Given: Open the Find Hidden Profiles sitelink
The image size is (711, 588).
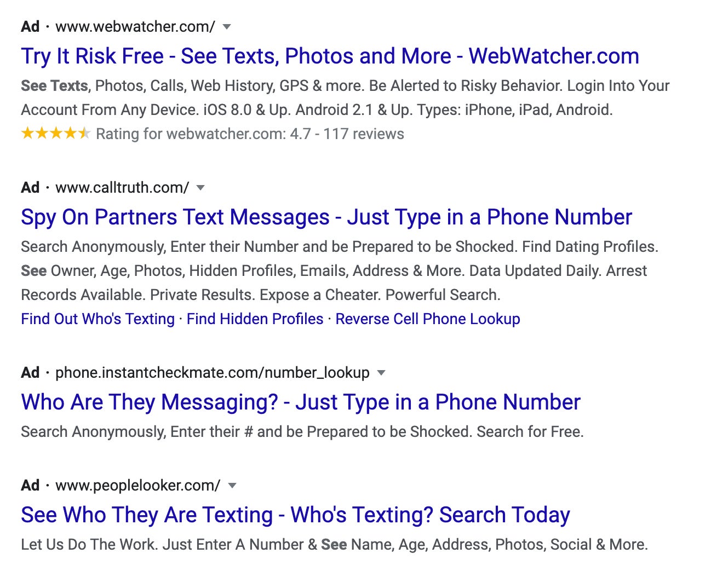Looking at the screenshot, I should (254, 319).
